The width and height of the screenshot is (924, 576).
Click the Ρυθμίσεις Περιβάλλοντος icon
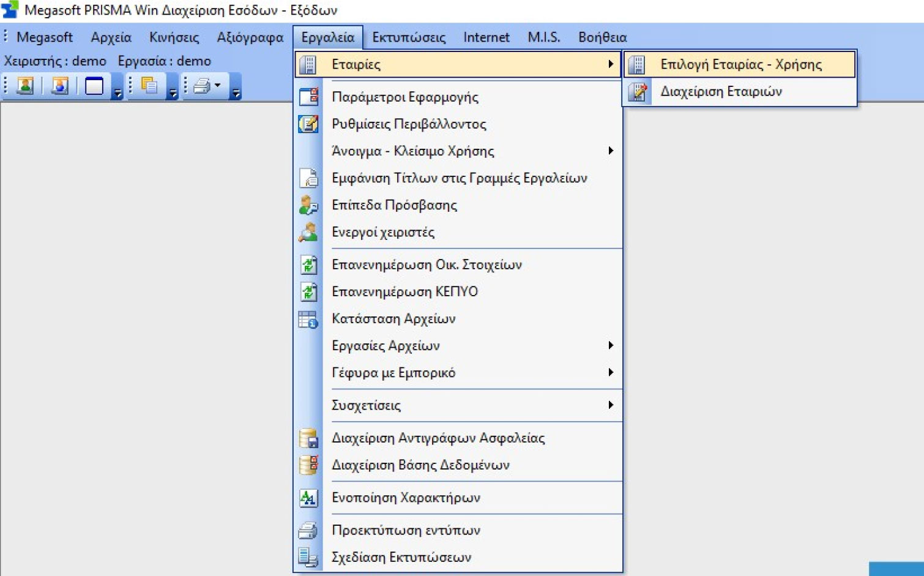coord(308,124)
